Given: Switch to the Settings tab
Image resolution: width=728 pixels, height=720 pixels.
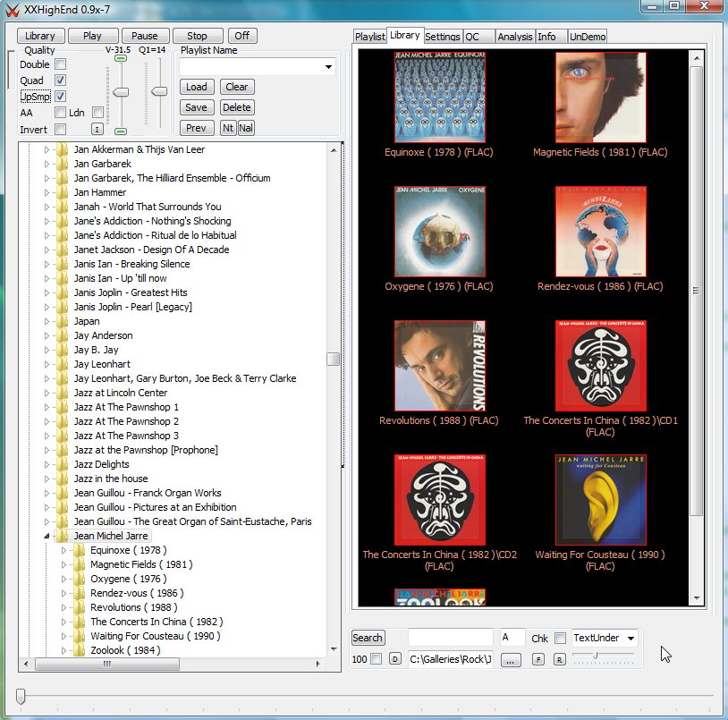Looking at the screenshot, I should click(443, 36).
